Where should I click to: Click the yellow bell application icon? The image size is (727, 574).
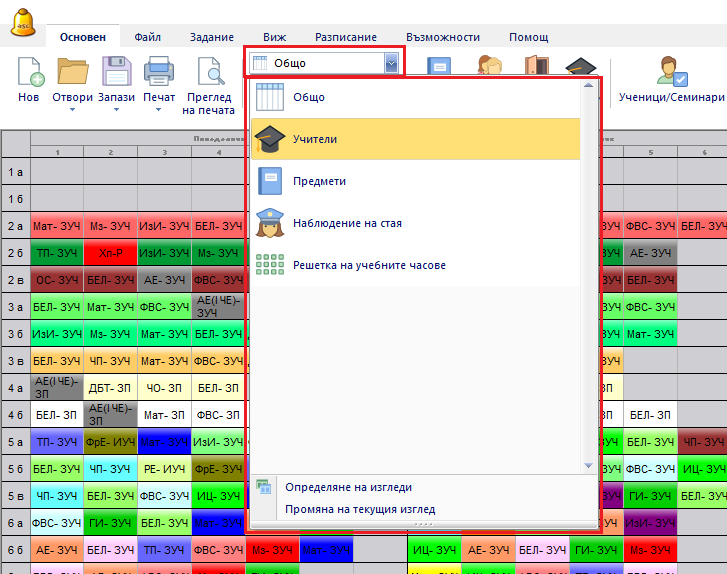(22, 20)
